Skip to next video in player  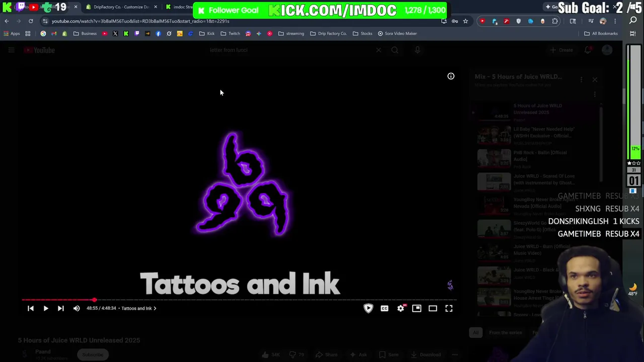coord(60,308)
